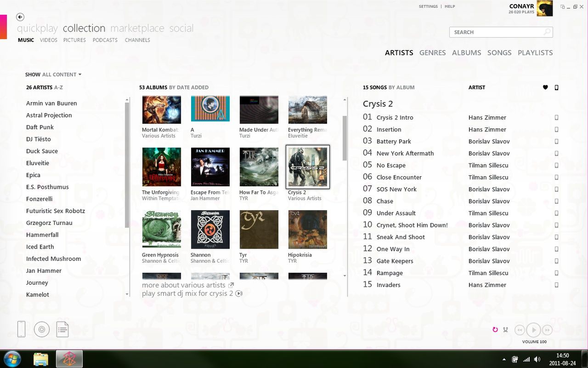This screenshot has height=368, width=588.
Task: Skip to previous track
Action: (520, 330)
